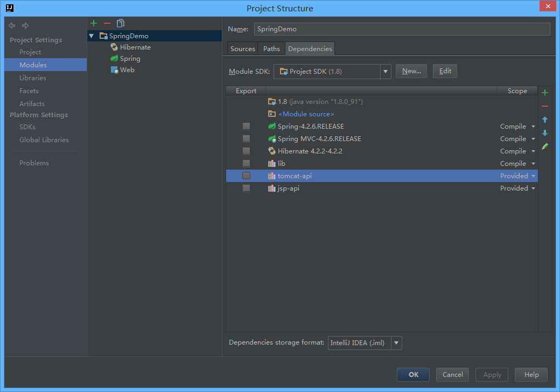Open scope dropdown for Spring MVC
Image resolution: width=560 pixels, height=392 pixels.
coord(533,139)
